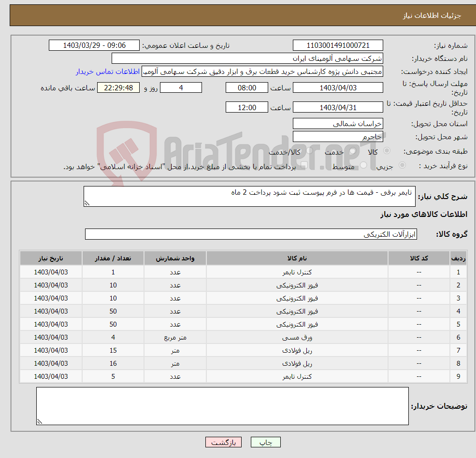Image resolution: width=476 pixels, height=458 pixels.
Task: Click ریل فولادی in row 7
Action: click(297, 351)
